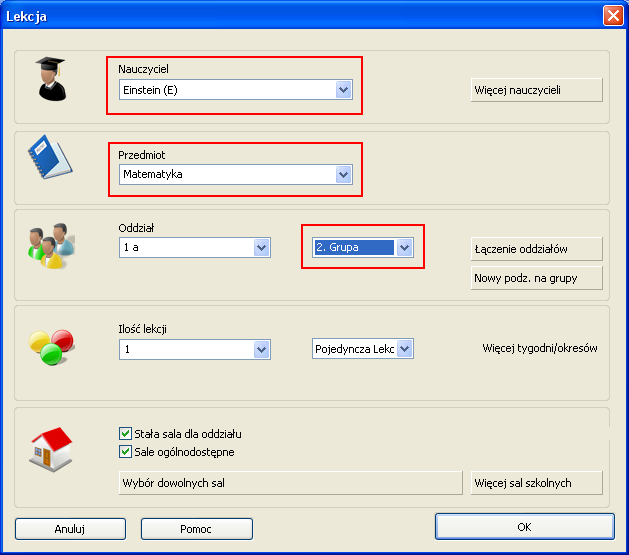Expand the Pojedyncza Lekcja dropdown arrow
The height and width of the screenshot is (555, 629).
404,349
